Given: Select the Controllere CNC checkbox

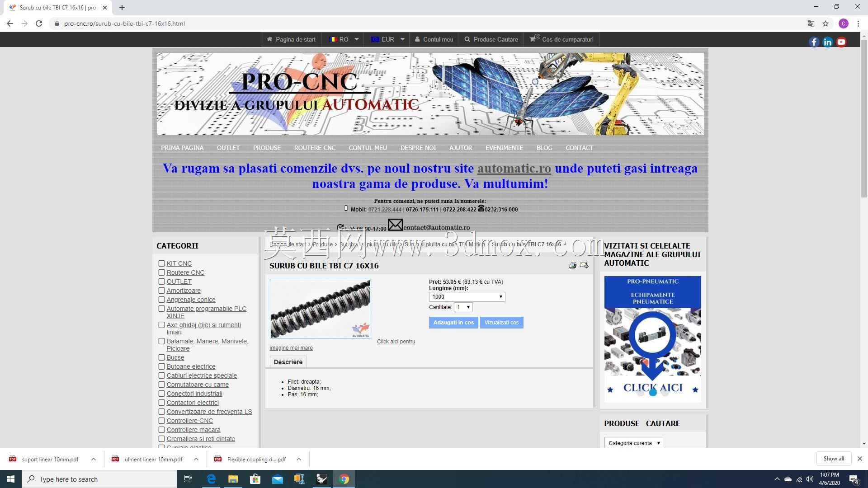Looking at the screenshot, I should 161,421.
